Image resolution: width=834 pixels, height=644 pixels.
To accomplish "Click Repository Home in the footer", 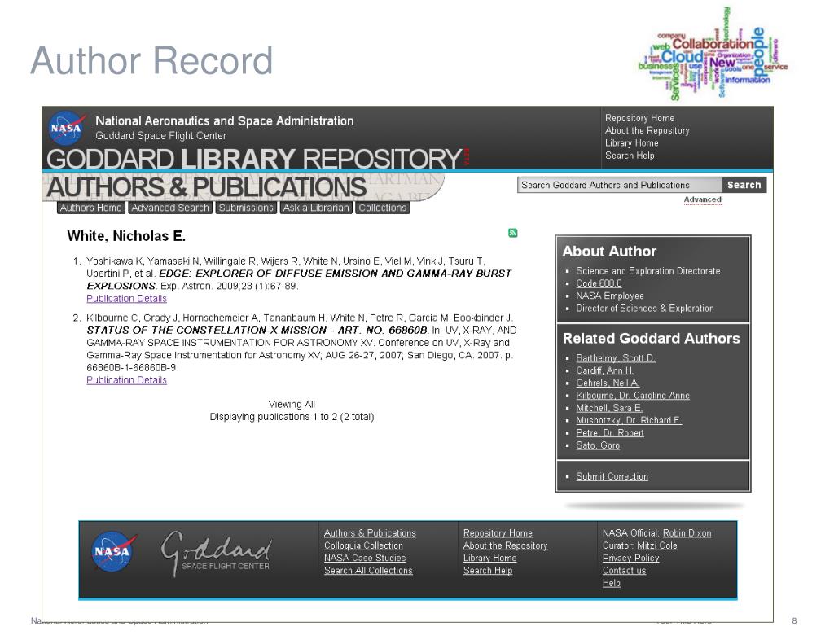I will tap(498, 532).
